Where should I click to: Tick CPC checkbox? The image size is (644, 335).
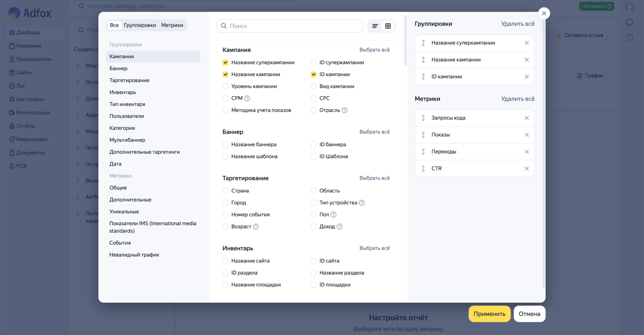314,98
